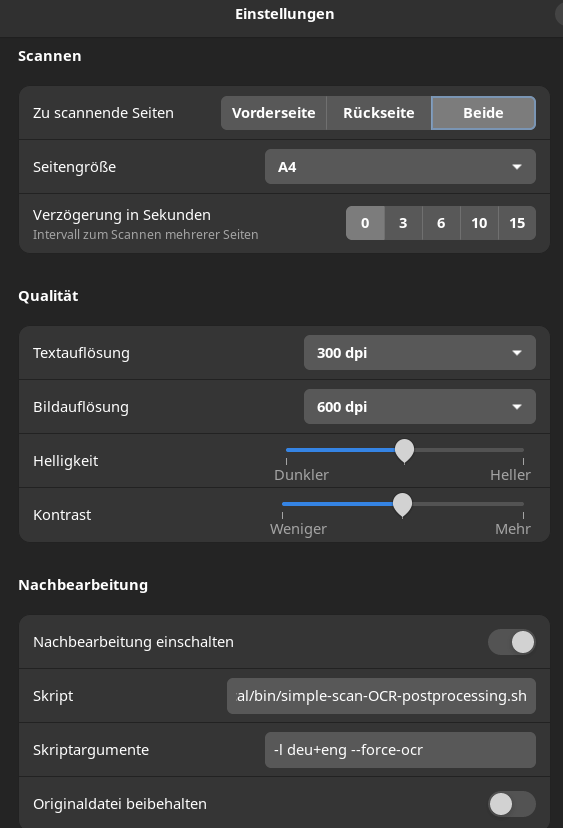Set delay to 6 seconds
The image size is (563, 828).
click(x=442, y=223)
